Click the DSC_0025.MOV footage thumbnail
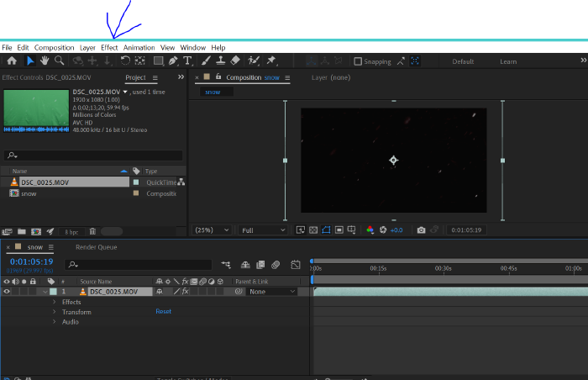 tap(36, 110)
